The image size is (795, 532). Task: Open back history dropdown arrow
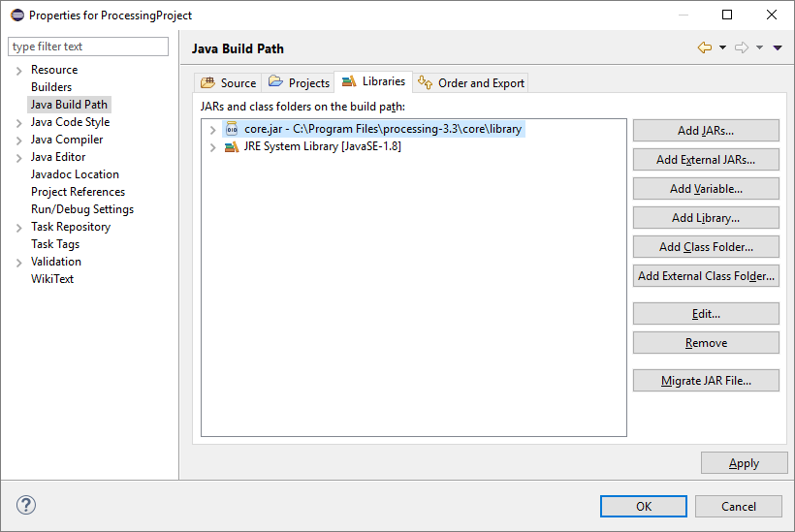(722, 47)
